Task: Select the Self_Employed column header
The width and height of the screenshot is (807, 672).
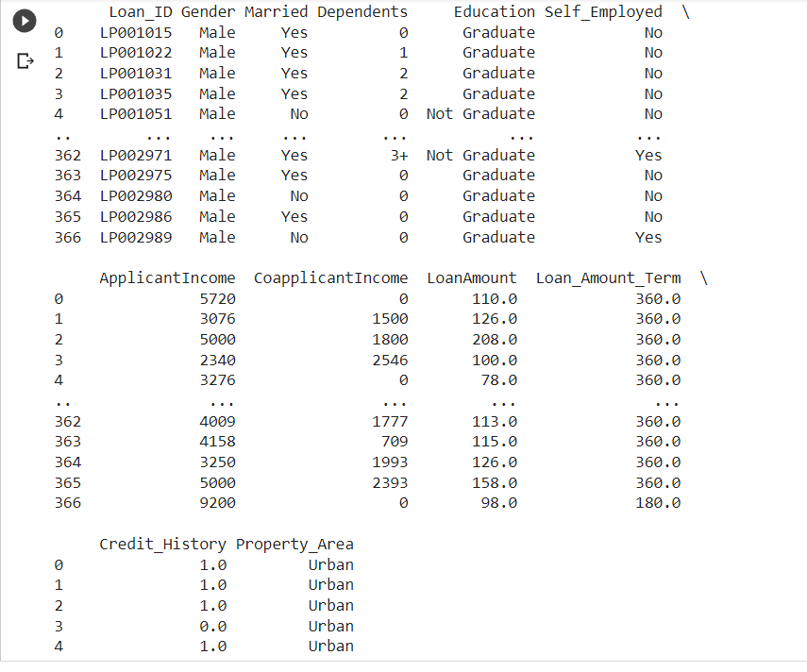Action: point(603,12)
